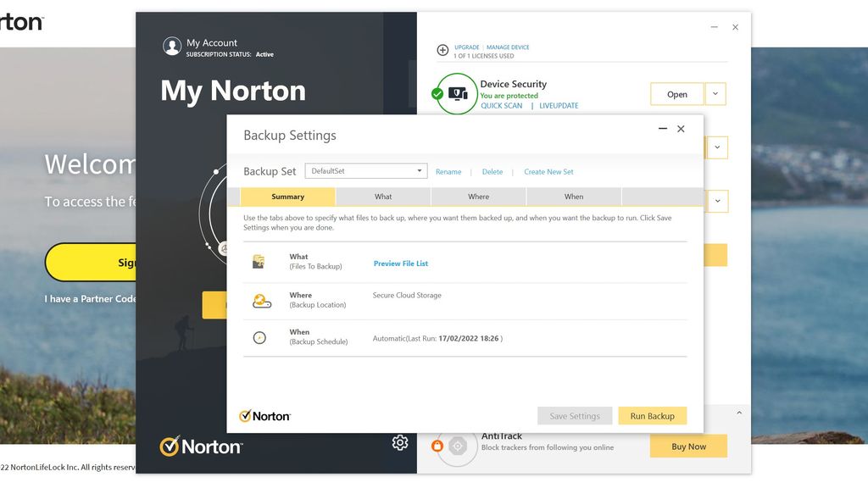Select the What tab

(x=382, y=196)
